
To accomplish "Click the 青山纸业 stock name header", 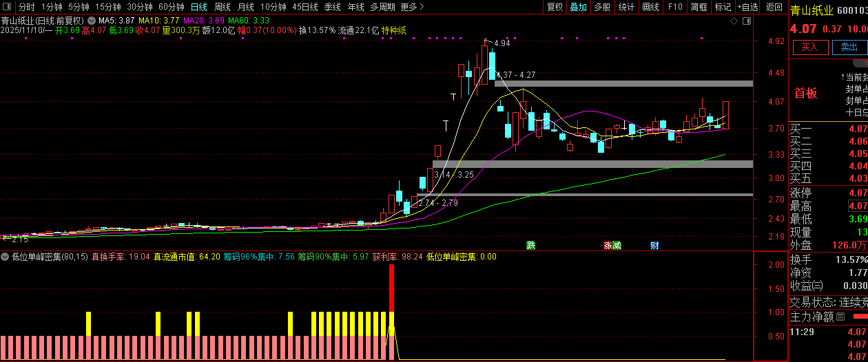I will (812, 10).
